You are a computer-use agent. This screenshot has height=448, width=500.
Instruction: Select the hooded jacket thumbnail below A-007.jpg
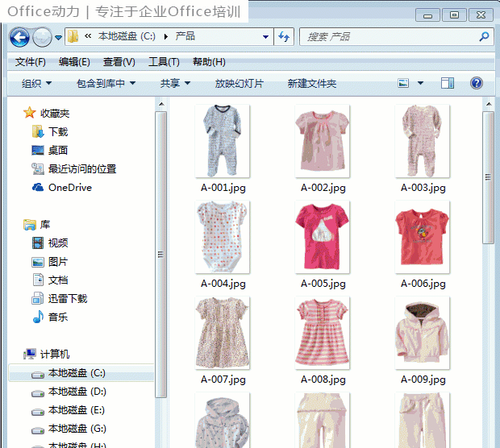tap(223, 421)
